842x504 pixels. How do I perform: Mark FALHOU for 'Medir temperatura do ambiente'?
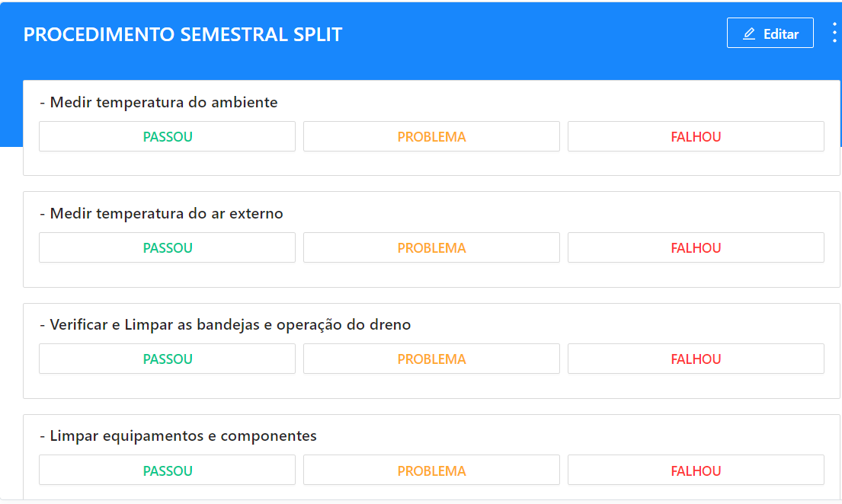click(696, 136)
